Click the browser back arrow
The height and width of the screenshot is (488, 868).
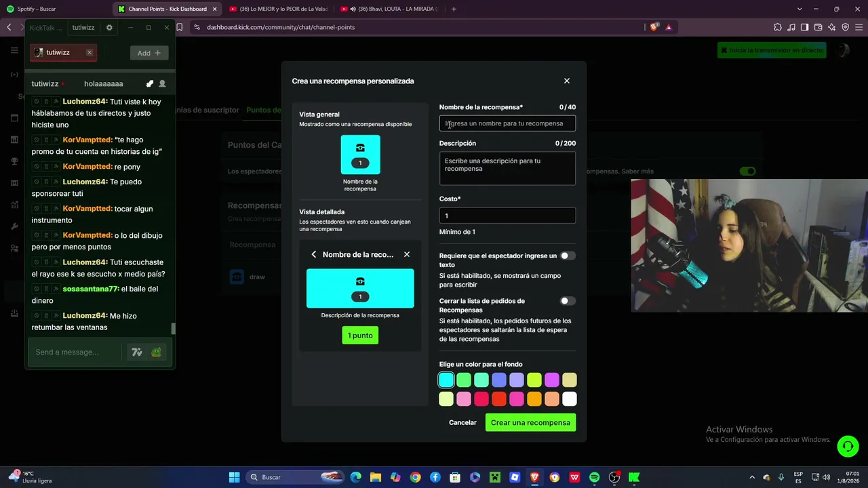(9, 27)
